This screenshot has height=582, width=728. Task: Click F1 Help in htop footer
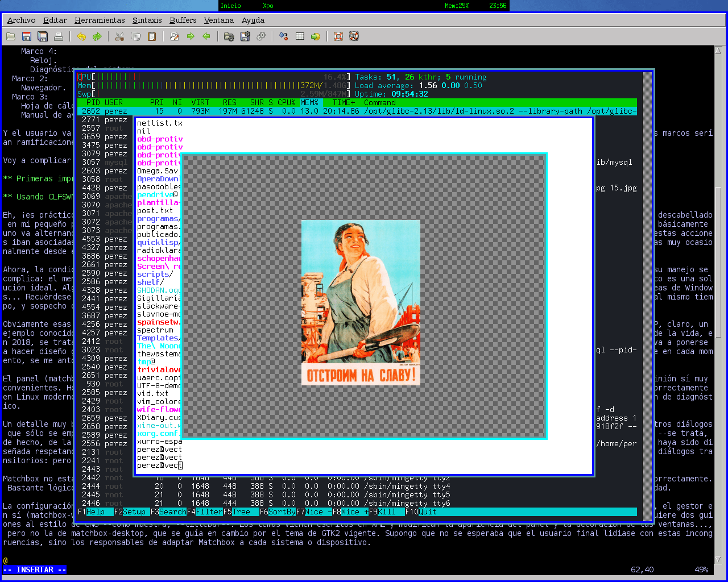[x=96, y=512]
